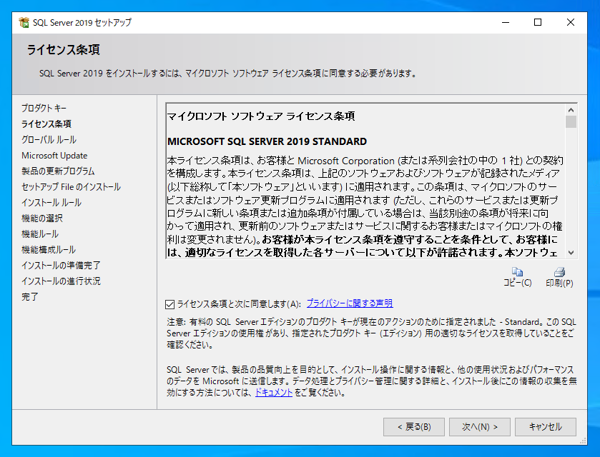
Task: Select the インストールの進行状況 step
Action: (x=61, y=281)
